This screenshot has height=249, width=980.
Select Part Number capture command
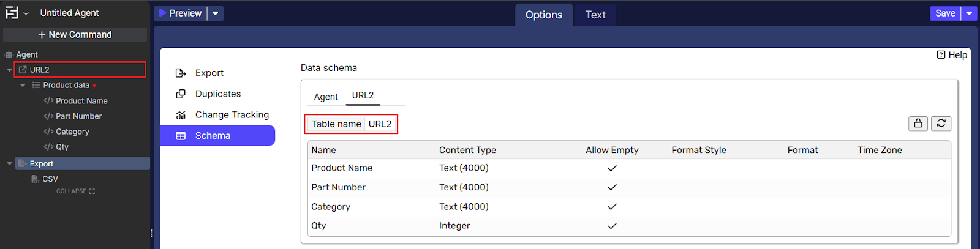pyautogui.click(x=78, y=116)
